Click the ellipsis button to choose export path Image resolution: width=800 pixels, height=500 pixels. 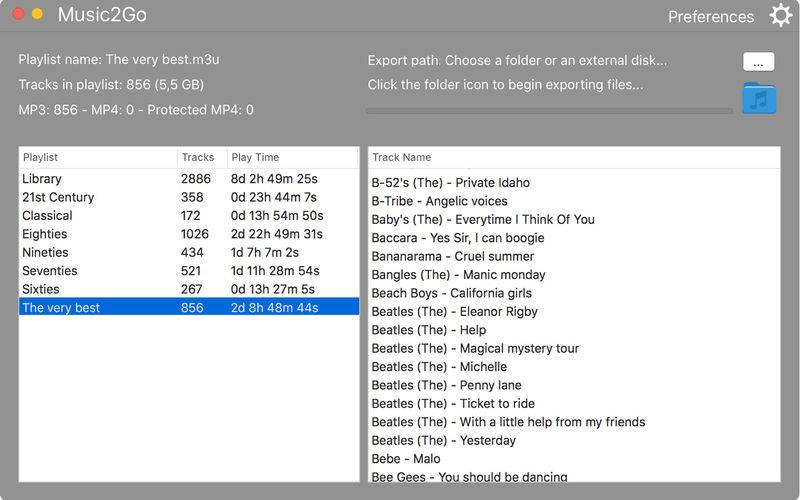(x=758, y=62)
